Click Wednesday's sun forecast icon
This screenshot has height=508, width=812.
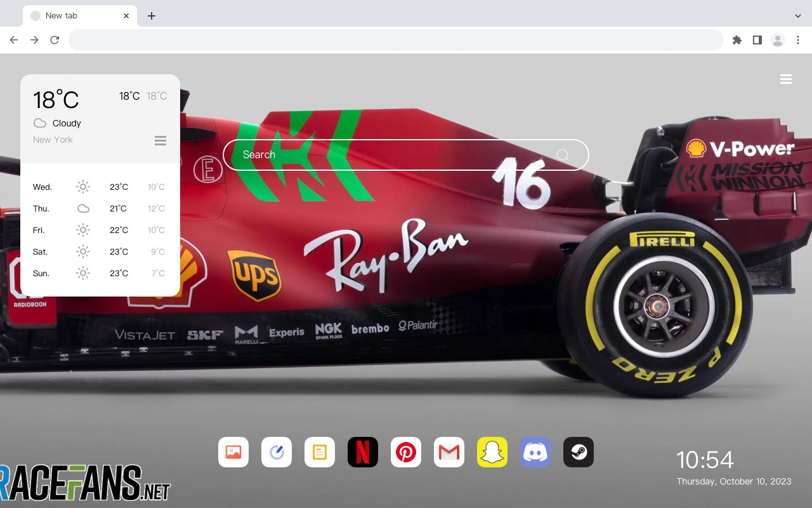click(83, 187)
